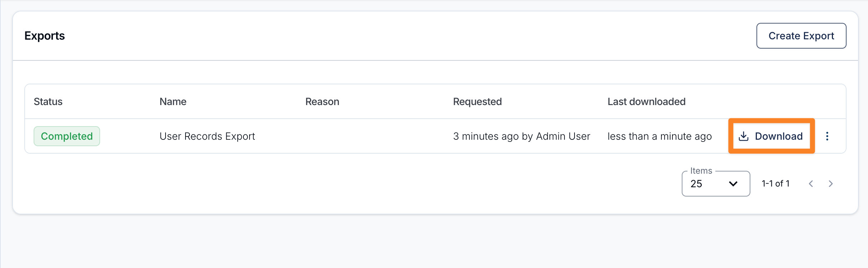Click the '3 minutes ago by Admin User' cell
The image size is (868, 268).
[x=522, y=136]
